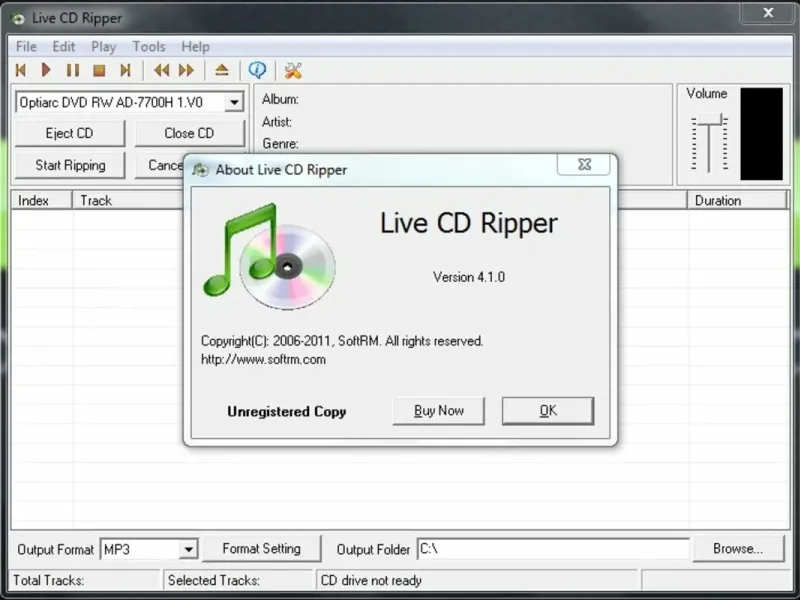The width and height of the screenshot is (800, 600).
Task: Click the Index column header
Action: pos(42,200)
